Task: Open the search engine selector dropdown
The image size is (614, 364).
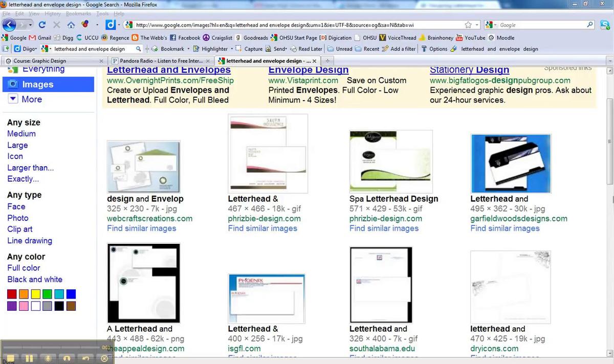Action: coord(495,25)
